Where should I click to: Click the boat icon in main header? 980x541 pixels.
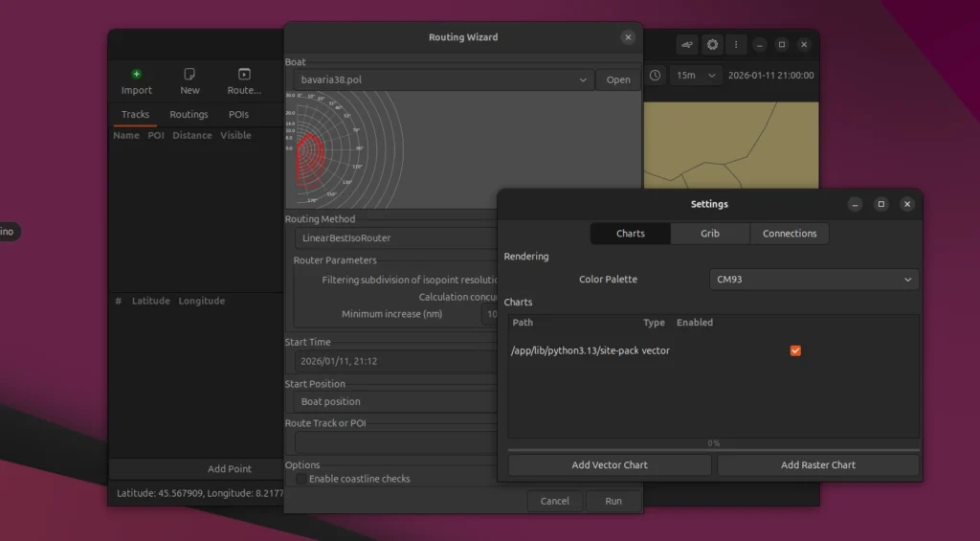pos(687,45)
